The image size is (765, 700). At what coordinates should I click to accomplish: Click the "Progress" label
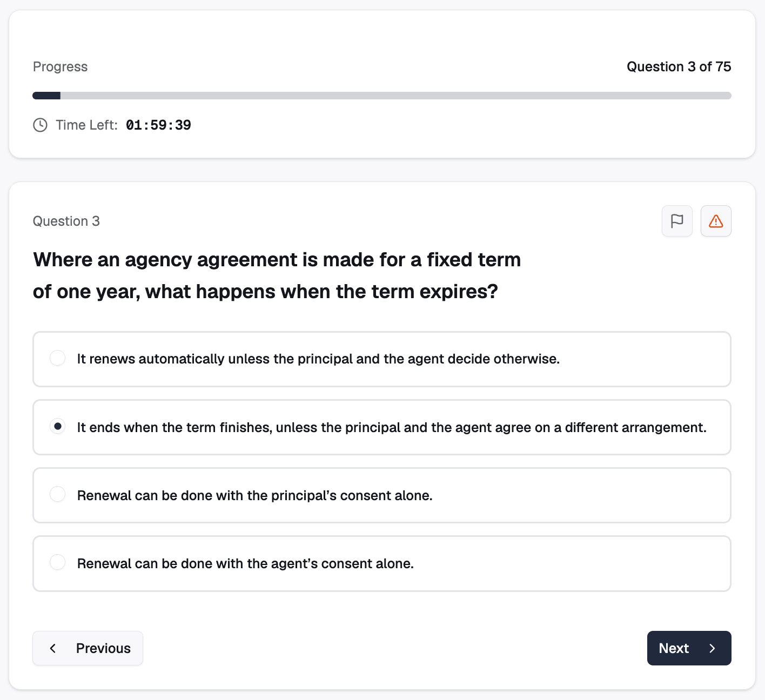60,66
